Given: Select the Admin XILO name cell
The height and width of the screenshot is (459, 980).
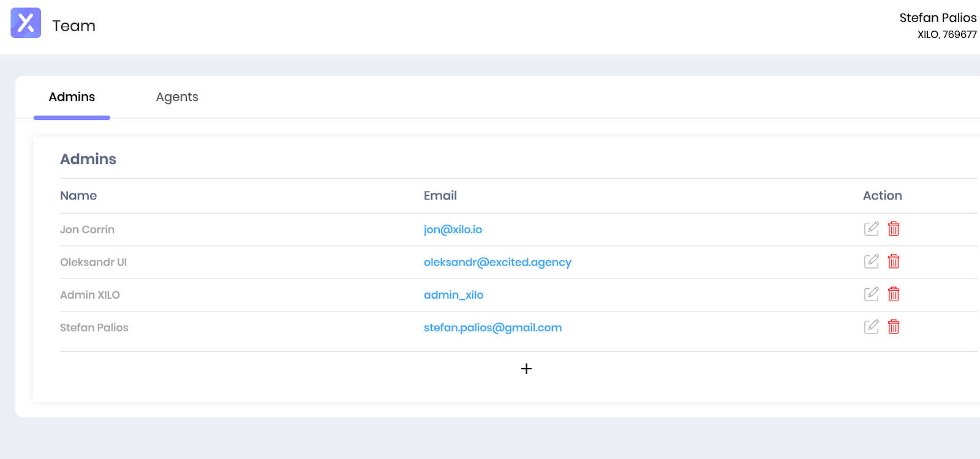Looking at the screenshot, I should [90, 295].
